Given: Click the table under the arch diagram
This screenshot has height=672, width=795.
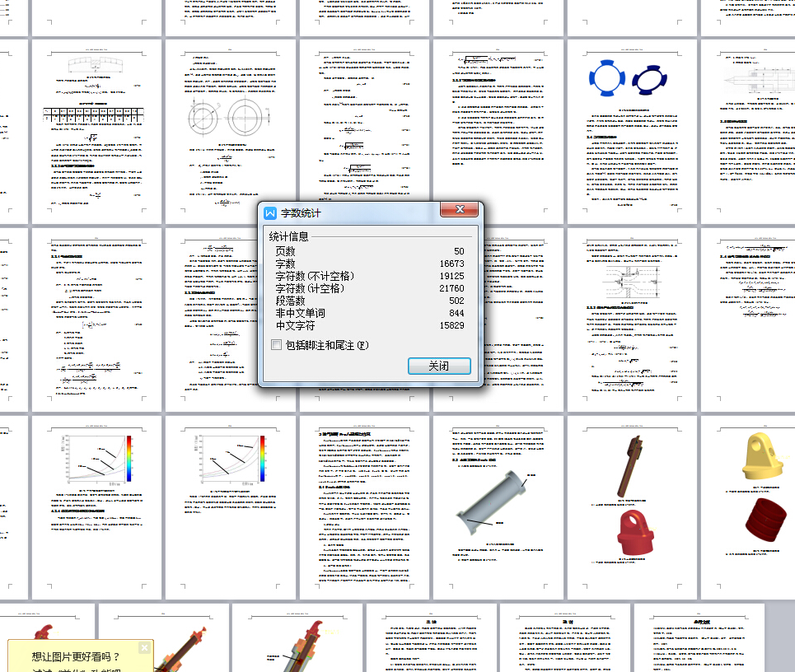Looking at the screenshot, I should click(x=93, y=114).
